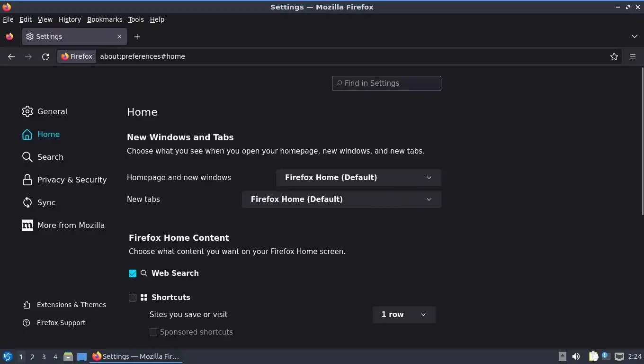644x364 pixels.
Task: Open the Edit menu
Action: pyautogui.click(x=26, y=19)
